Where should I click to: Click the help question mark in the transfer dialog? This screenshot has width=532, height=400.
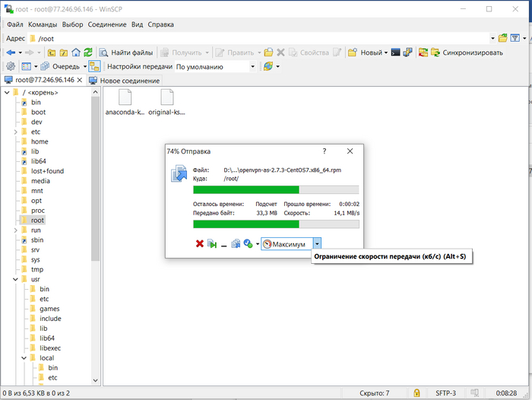pyautogui.click(x=325, y=151)
